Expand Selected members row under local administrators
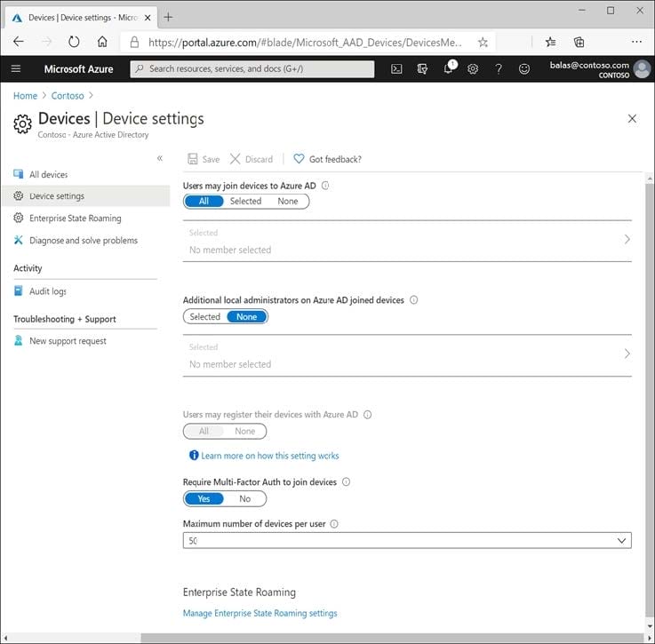Image resolution: width=655 pixels, height=644 pixels. click(407, 356)
